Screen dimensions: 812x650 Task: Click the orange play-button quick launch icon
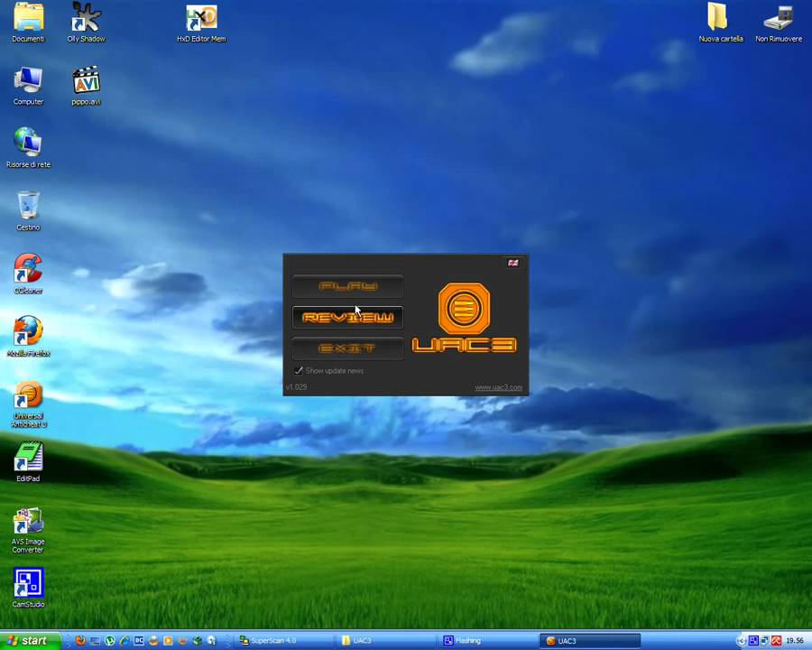pos(168,641)
